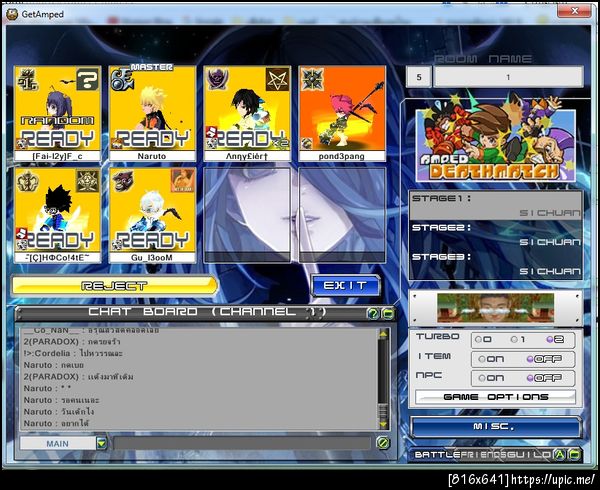
Task: Click the chat line from !>:Cordelia
Action: click(73, 353)
